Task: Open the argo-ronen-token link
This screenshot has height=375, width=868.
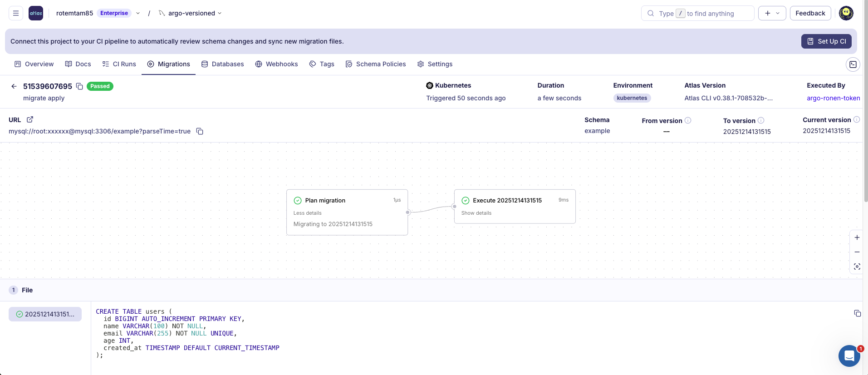Action: pyautogui.click(x=833, y=98)
